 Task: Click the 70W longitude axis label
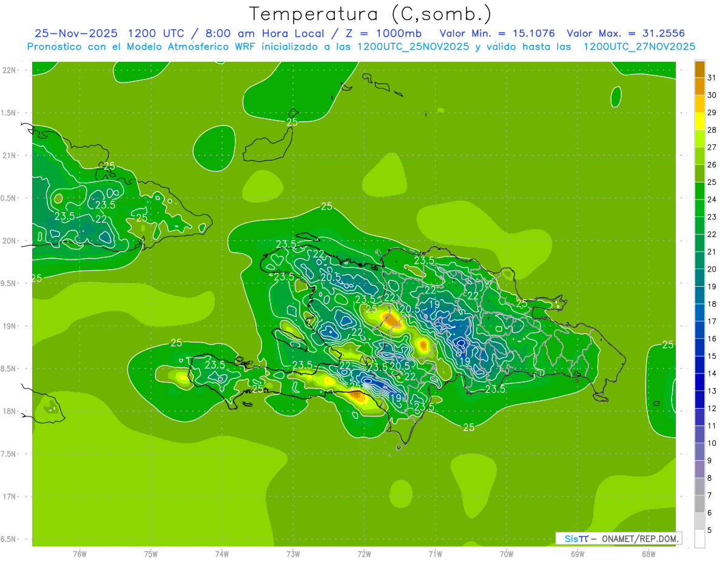pos(507,554)
